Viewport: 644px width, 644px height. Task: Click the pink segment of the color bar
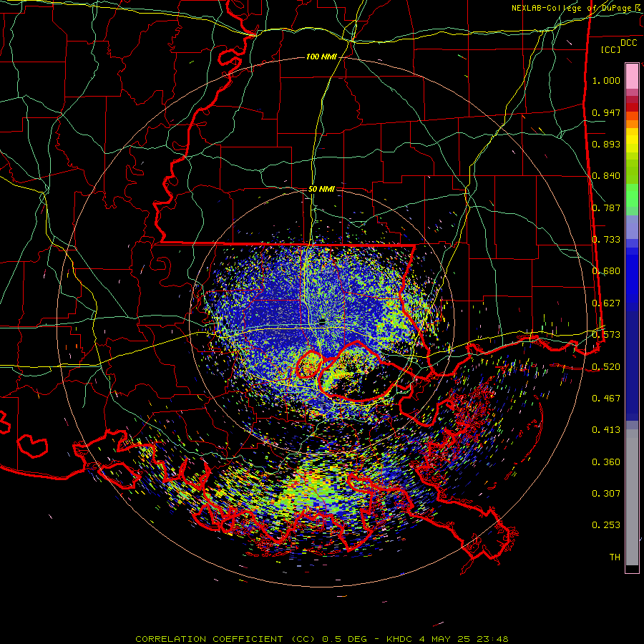point(632,77)
